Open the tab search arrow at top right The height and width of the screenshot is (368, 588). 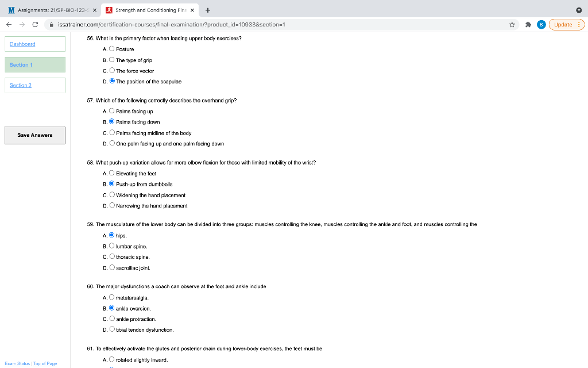(579, 10)
